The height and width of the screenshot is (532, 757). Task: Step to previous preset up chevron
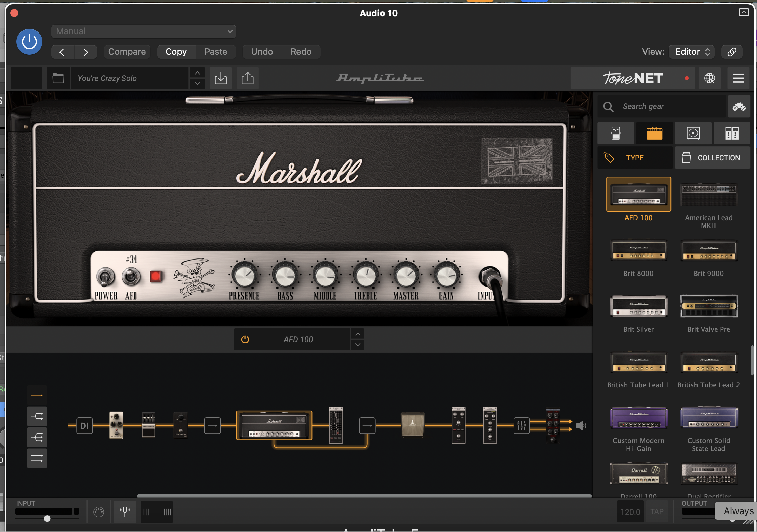197,73
